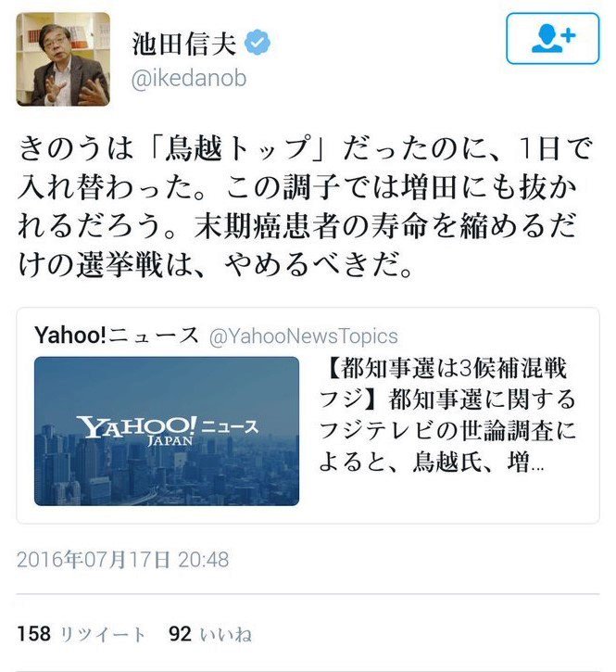The height and width of the screenshot is (672, 616).
Task: Follow the user via person-plus icon
Action: 553,39
